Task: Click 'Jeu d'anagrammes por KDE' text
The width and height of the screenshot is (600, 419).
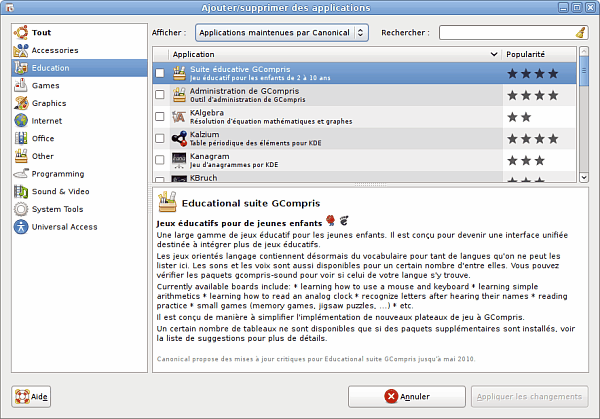Action: [234, 165]
